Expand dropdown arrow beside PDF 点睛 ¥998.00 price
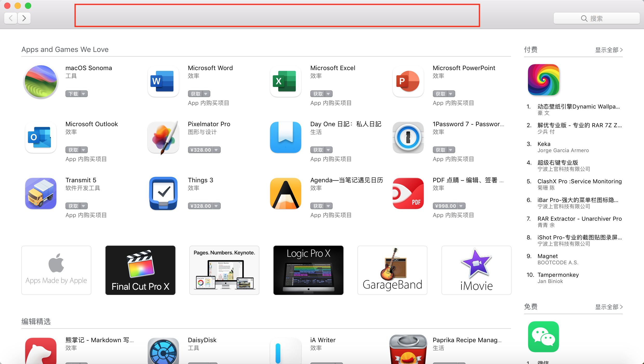Image resolution: width=644 pixels, height=364 pixels. click(461, 206)
